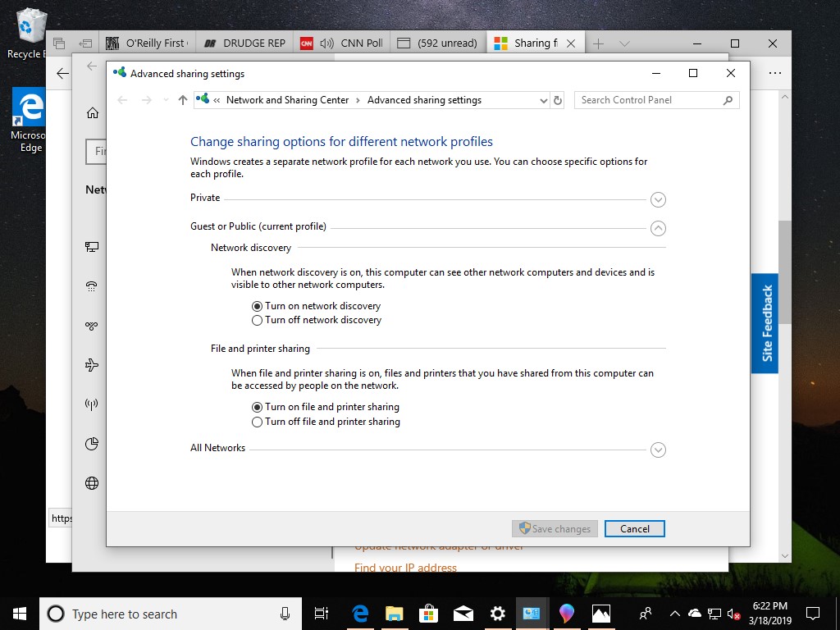840x630 pixels.
Task: Open Settings gear in the taskbar
Action: click(x=498, y=614)
